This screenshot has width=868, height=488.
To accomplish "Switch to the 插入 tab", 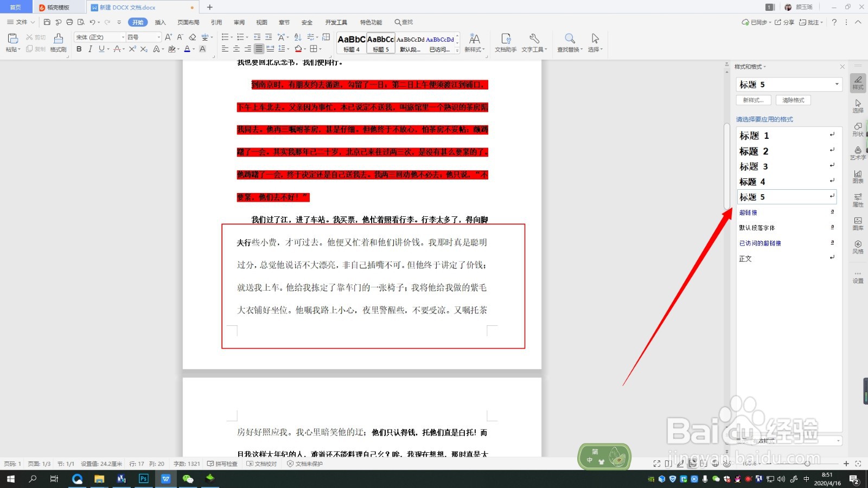I will tap(160, 22).
